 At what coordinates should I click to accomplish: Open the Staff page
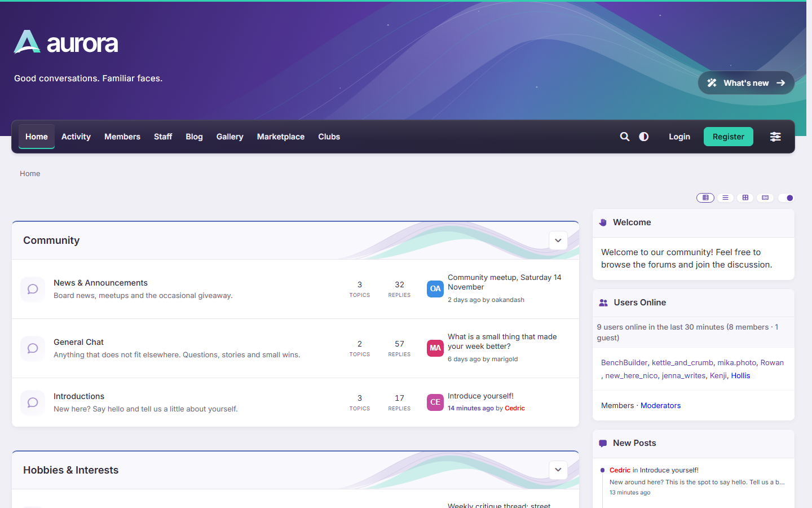163,137
